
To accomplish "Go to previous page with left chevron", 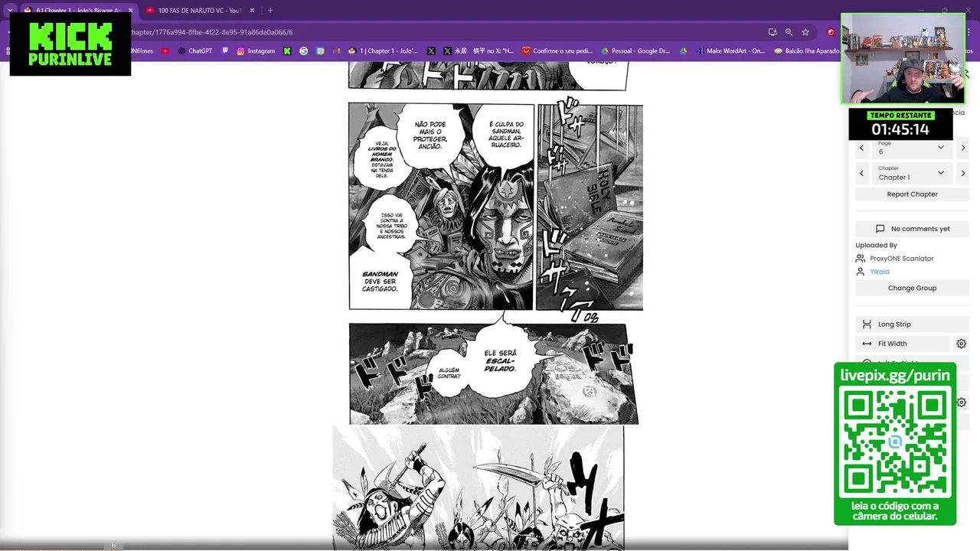I will coord(861,148).
